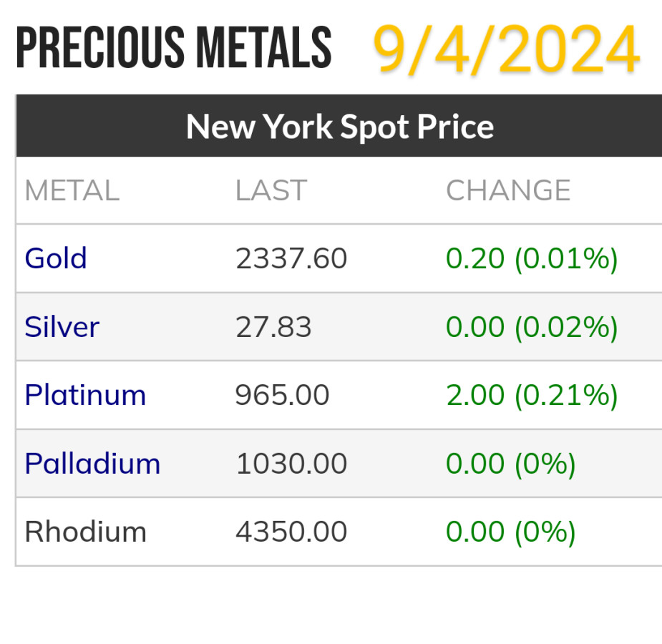Open the Silver metal link
The image size is (662, 644).
pos(62,327)
